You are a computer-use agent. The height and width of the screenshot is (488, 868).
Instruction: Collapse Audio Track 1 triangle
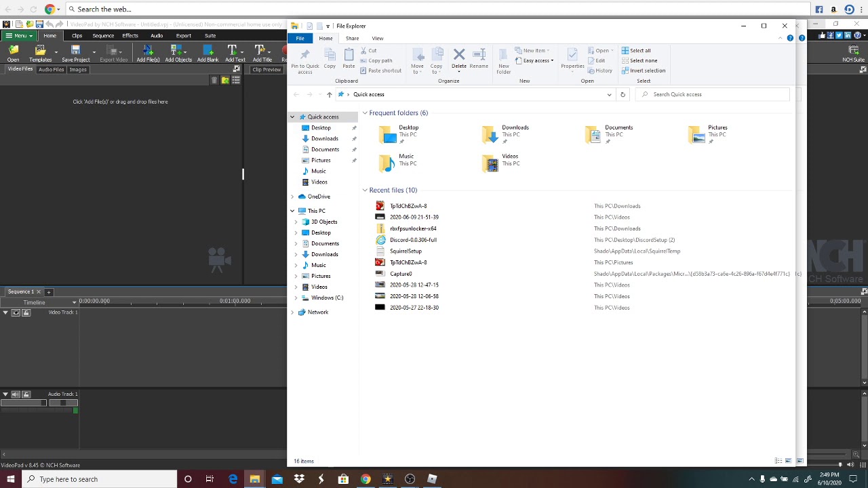tap(5, 394)
